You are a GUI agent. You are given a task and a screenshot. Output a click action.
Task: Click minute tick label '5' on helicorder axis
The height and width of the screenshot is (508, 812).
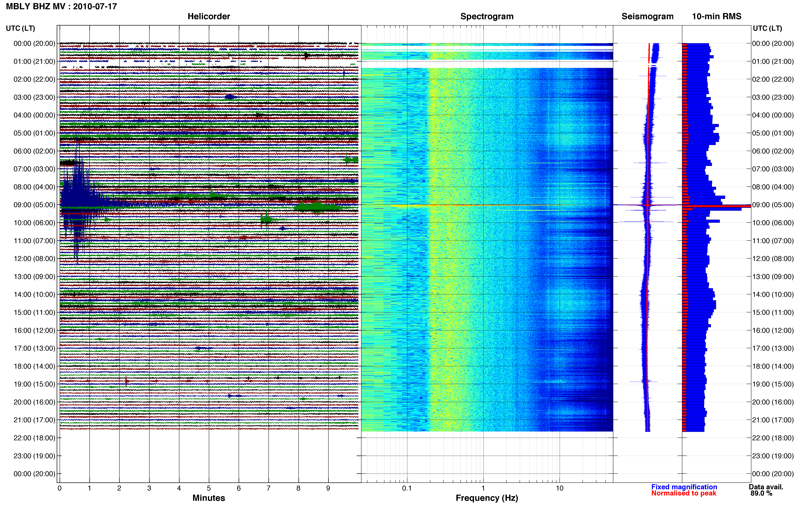209,488
